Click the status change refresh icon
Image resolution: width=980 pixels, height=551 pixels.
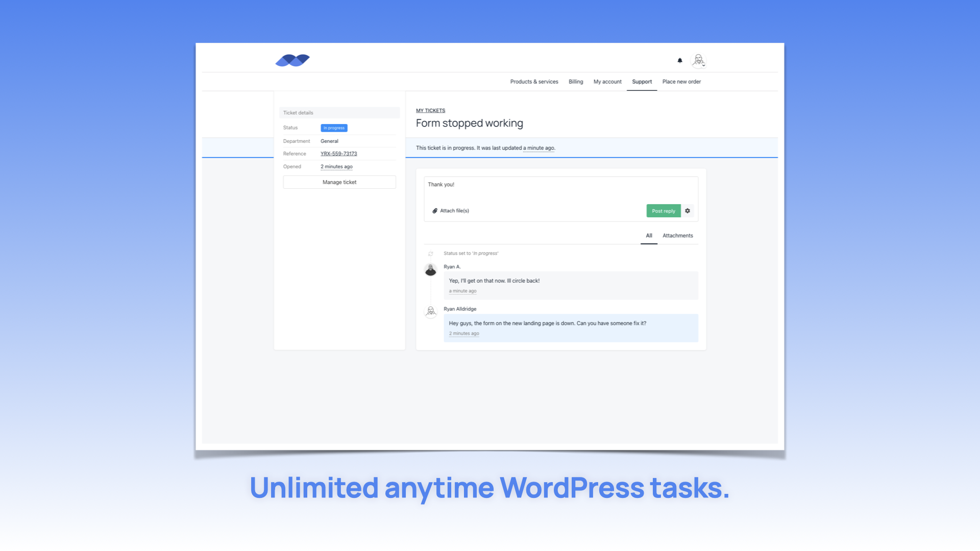coord(431,254)
